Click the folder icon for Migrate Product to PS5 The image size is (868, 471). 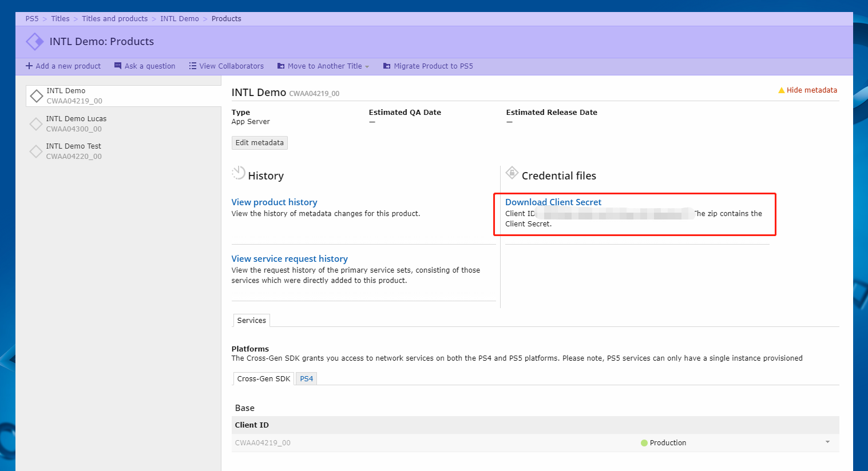point(387,66)
